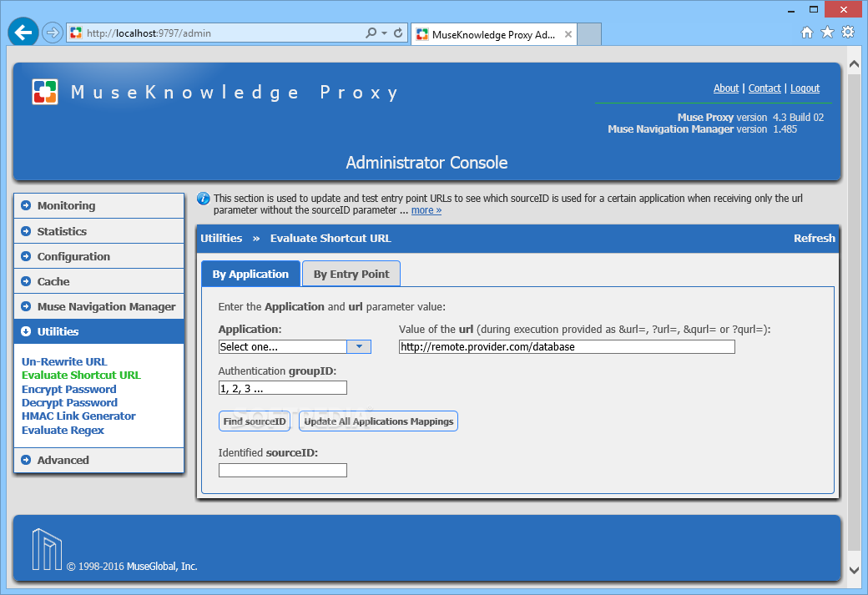The height and width of the screenshot is (595, 868).
Task: Minimize the browser window
Action: click(x=791, y=10)
